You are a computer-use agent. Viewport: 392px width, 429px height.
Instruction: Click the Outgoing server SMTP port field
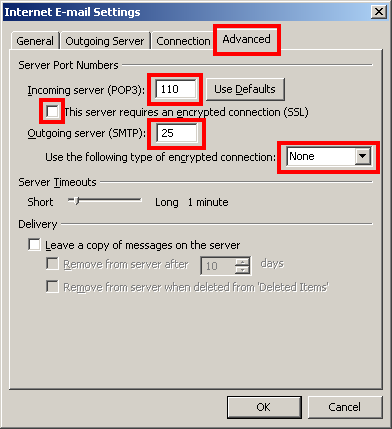tap(177, 133)
